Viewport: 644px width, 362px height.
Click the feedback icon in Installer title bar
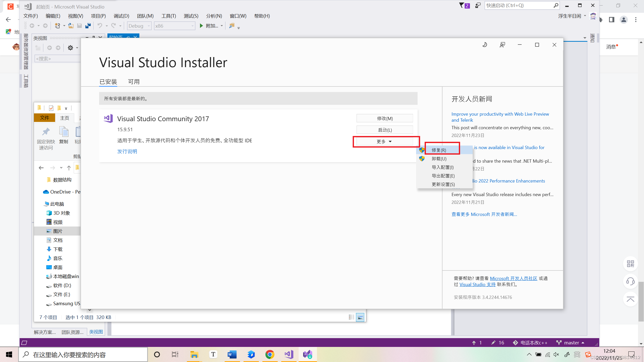point(502,45)
